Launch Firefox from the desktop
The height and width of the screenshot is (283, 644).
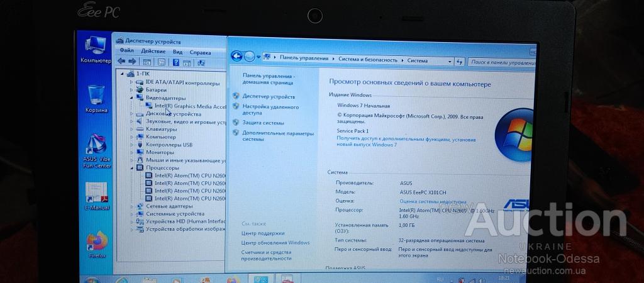pyautogui.click(x=97, y=245)
